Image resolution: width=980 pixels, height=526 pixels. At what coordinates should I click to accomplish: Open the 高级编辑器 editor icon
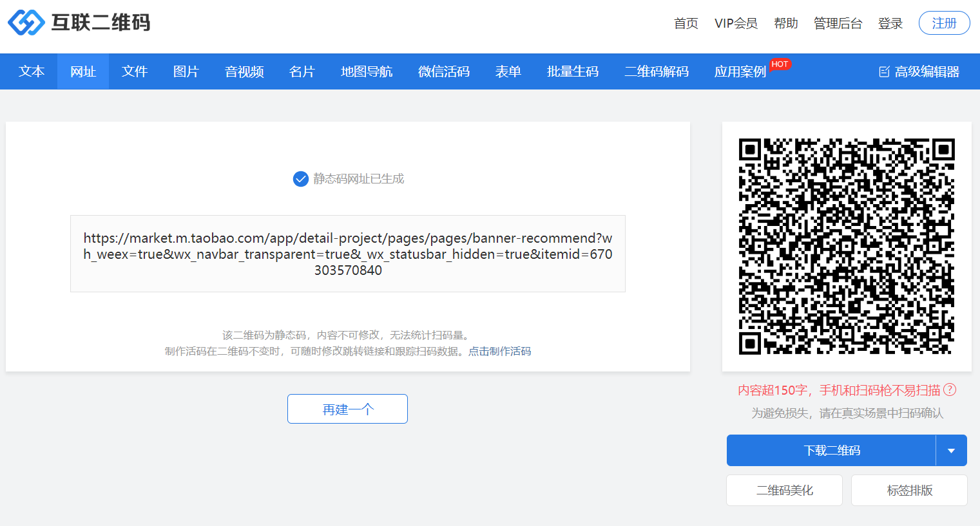883,71
